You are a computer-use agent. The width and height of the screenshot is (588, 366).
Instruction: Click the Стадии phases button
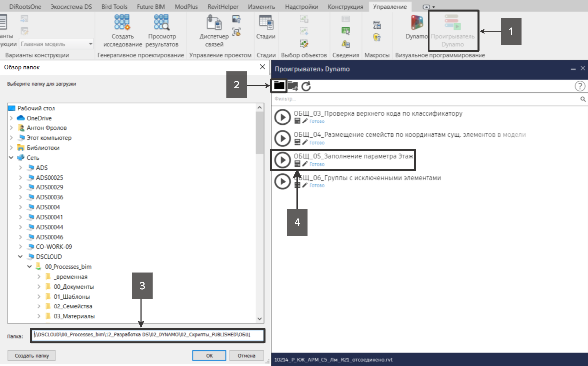tap(266, 27)
